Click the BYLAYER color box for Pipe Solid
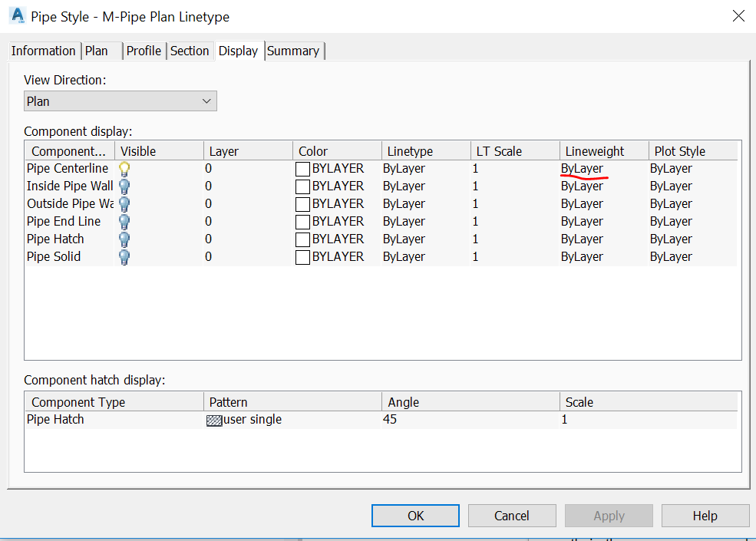This screenshot has height=541, width=756. point(302,256)
